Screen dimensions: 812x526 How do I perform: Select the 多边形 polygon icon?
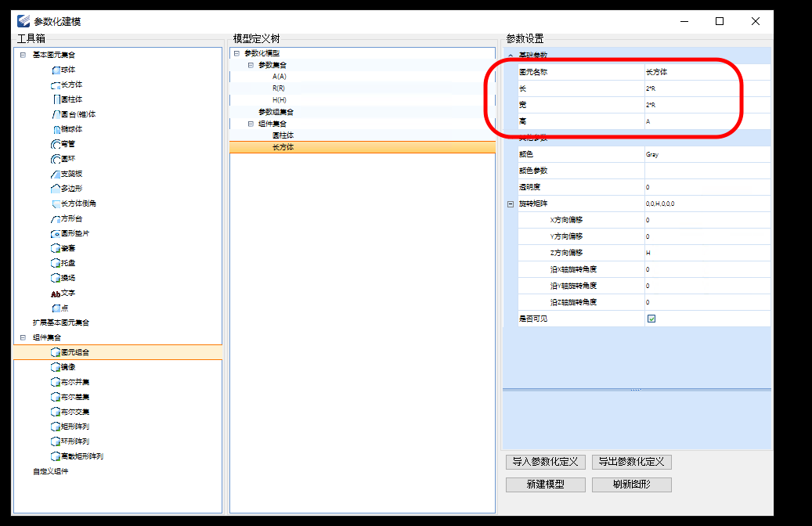point(56,189)
